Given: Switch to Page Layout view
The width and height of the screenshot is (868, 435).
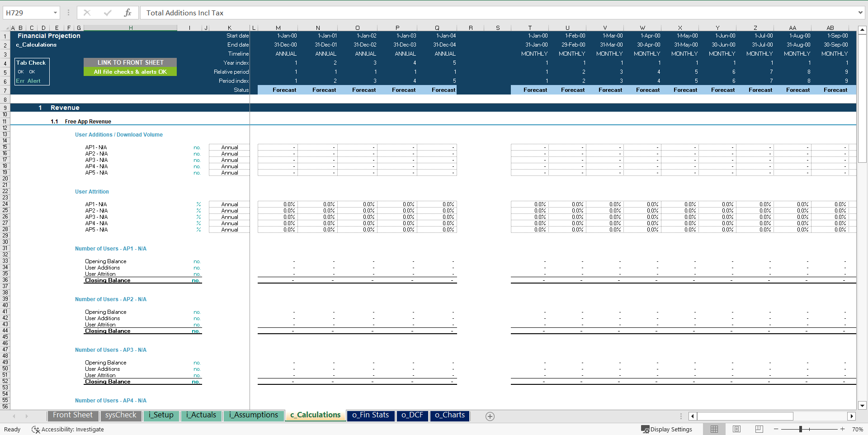Looking at the screenshot, I should pyautogui.click(x=736, y=429).
